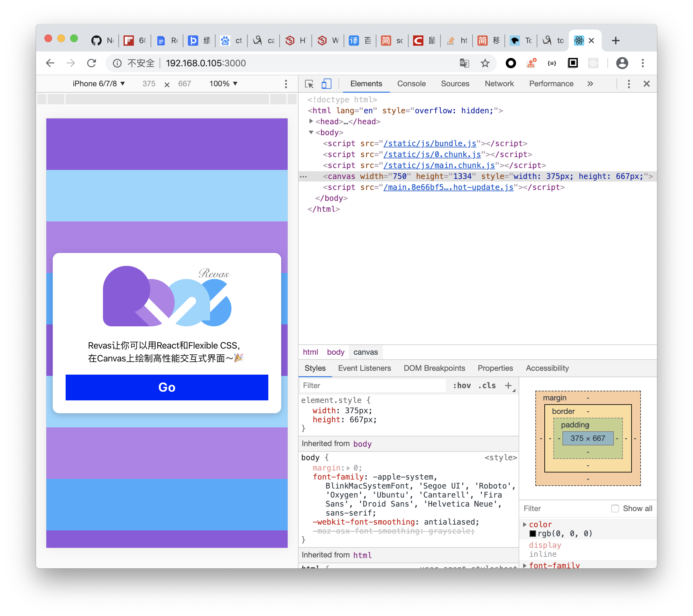
Task: Expand the head element in the DOM tree
Action: [311, 121]
